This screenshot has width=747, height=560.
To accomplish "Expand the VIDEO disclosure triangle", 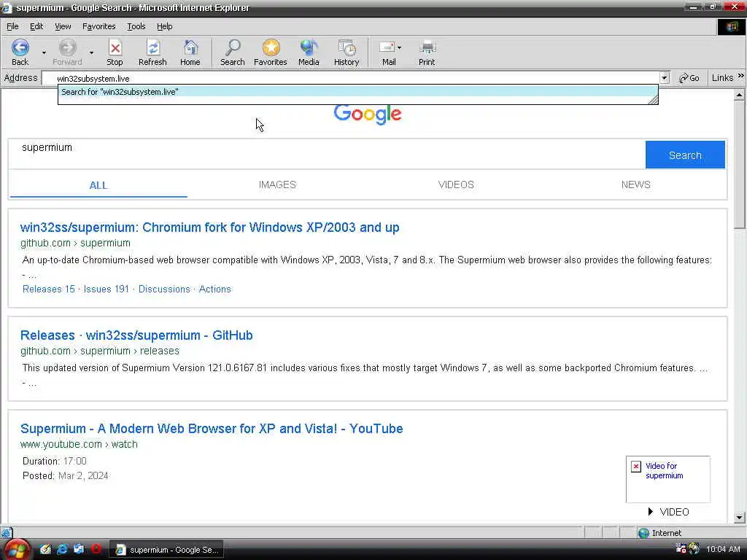I will [650, 512].
